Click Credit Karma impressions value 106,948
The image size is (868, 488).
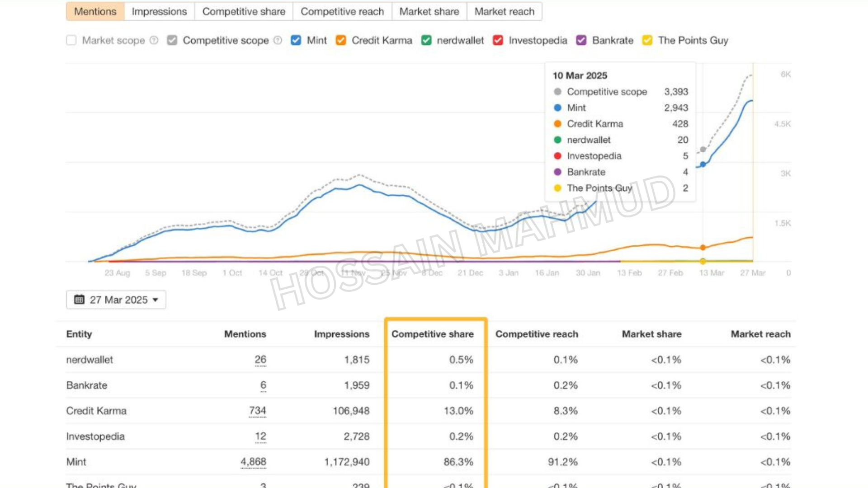click(351, 411)
